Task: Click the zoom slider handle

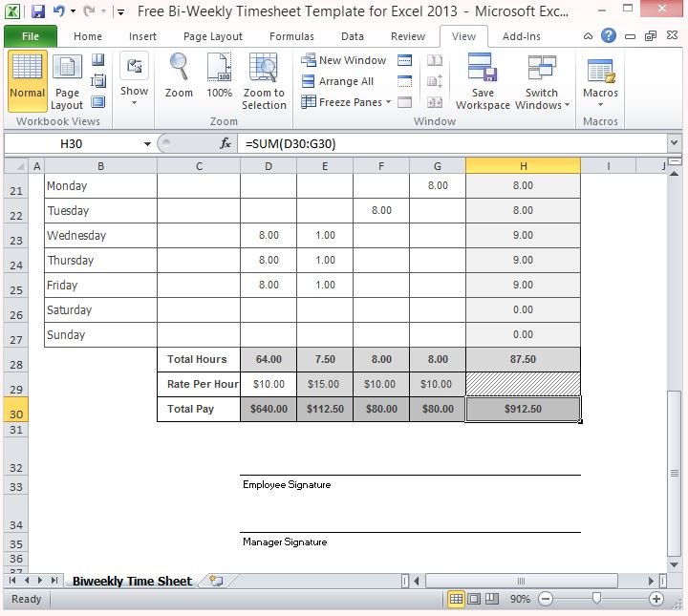Action: (x=596, y=599)
